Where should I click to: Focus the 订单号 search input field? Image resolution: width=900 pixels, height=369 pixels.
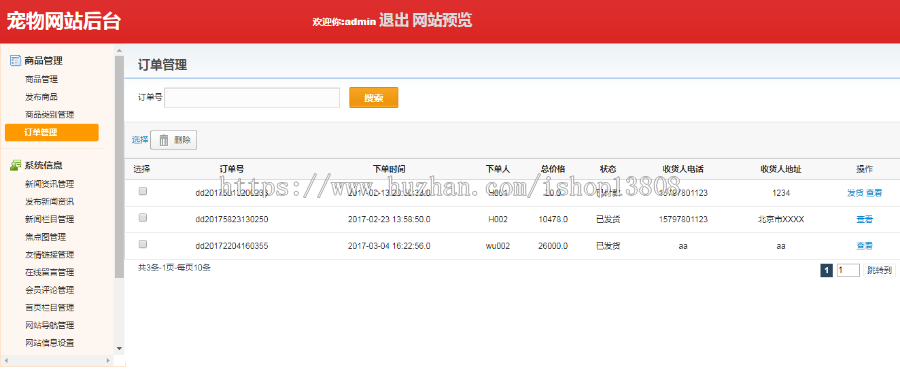[x=252, y=98]
